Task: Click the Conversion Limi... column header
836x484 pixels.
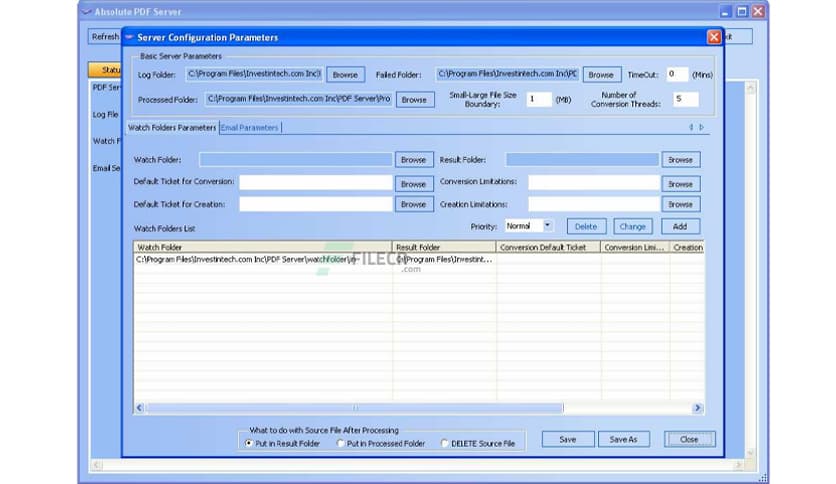Action: (635, 247)
